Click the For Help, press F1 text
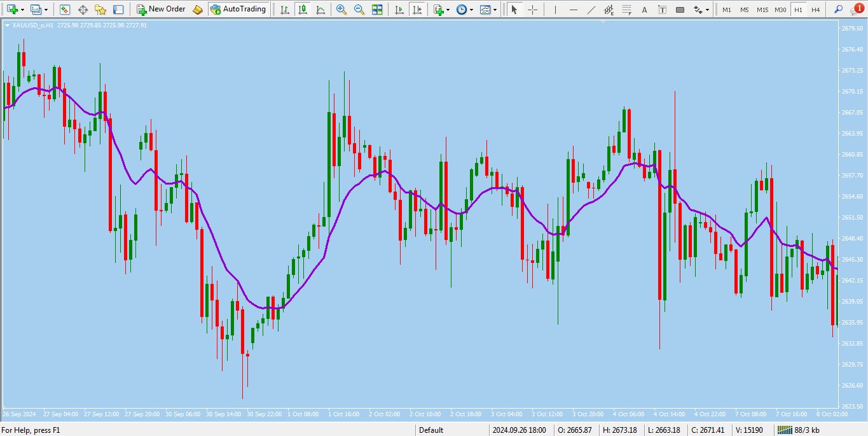 pos(31,430)
